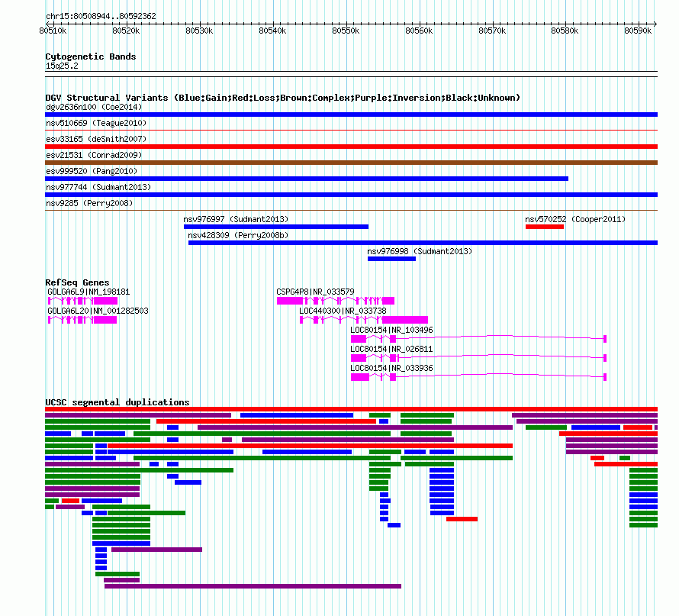Click the blue bar under dgv2636n100
The height and width of the screenshot is (616, 679).
(351, 114)
